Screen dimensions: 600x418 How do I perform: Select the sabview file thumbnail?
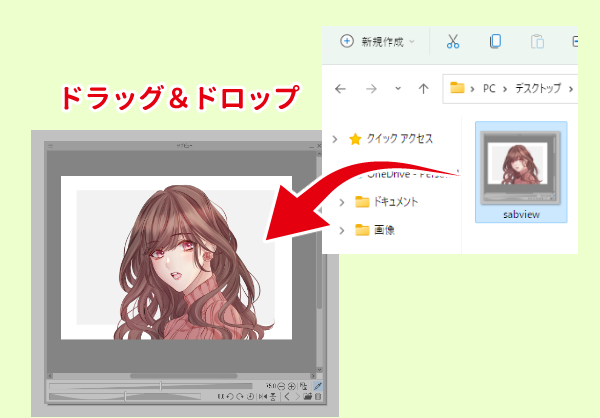click(521, 167)
